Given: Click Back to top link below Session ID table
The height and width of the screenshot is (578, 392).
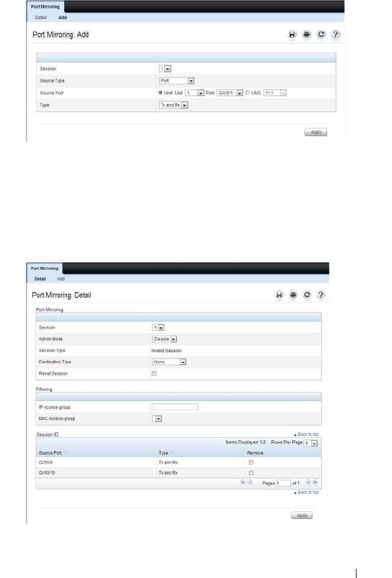Looking at the screenshot, I should coord(306,492).
